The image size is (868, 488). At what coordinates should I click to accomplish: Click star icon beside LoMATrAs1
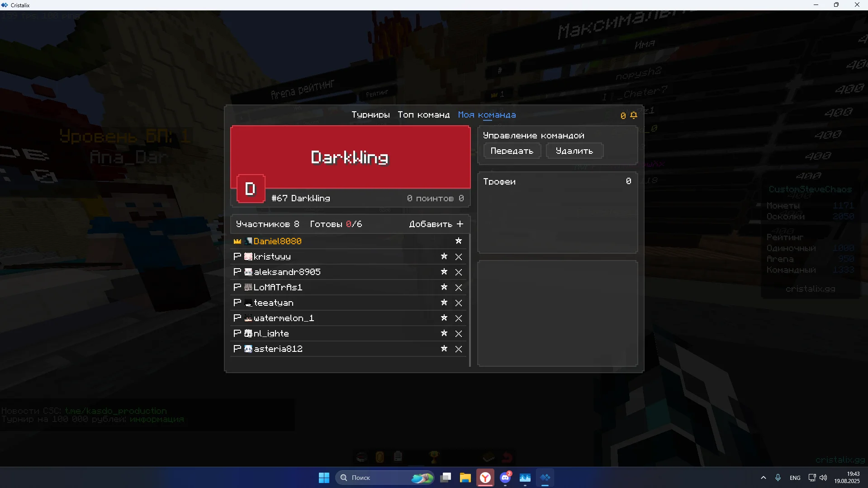point(444,287)
